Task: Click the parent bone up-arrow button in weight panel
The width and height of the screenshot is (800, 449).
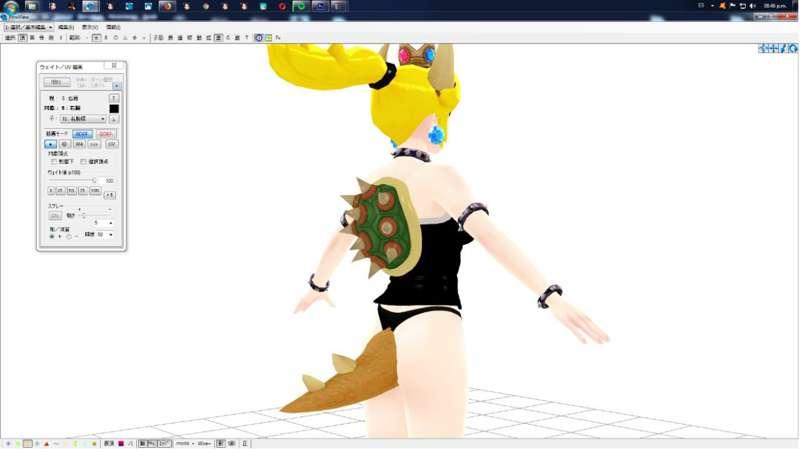Action: pos(113,98)
